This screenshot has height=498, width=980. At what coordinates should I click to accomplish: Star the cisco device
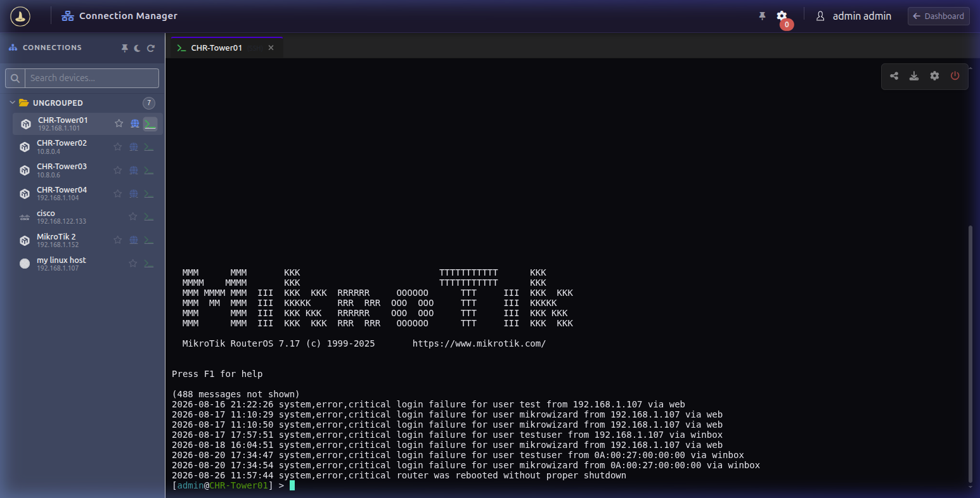[132, 217]
